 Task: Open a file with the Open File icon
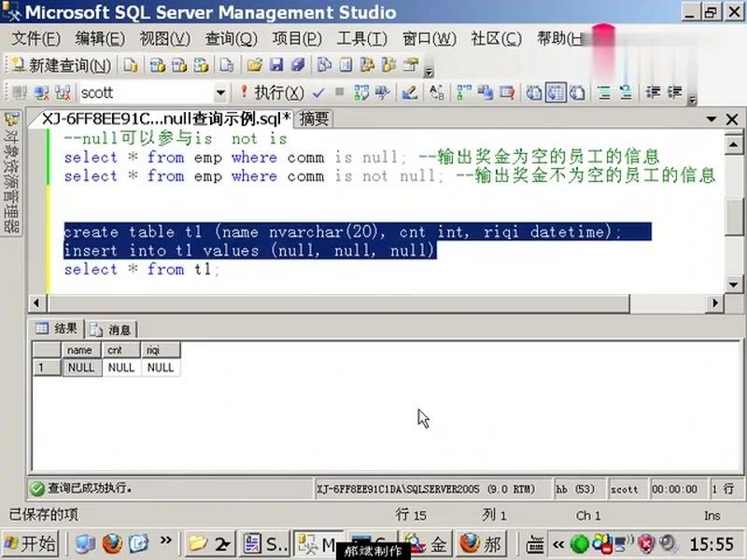pos(253,66)
